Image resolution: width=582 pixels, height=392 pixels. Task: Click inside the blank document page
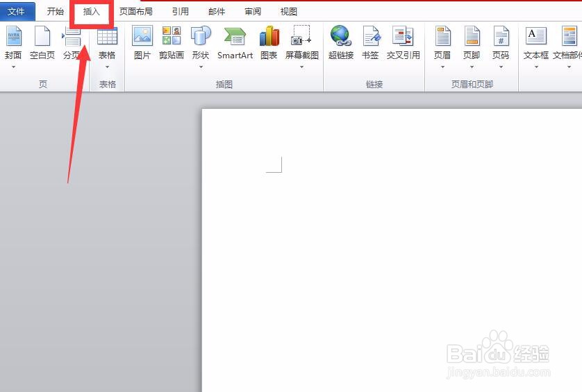392,250
